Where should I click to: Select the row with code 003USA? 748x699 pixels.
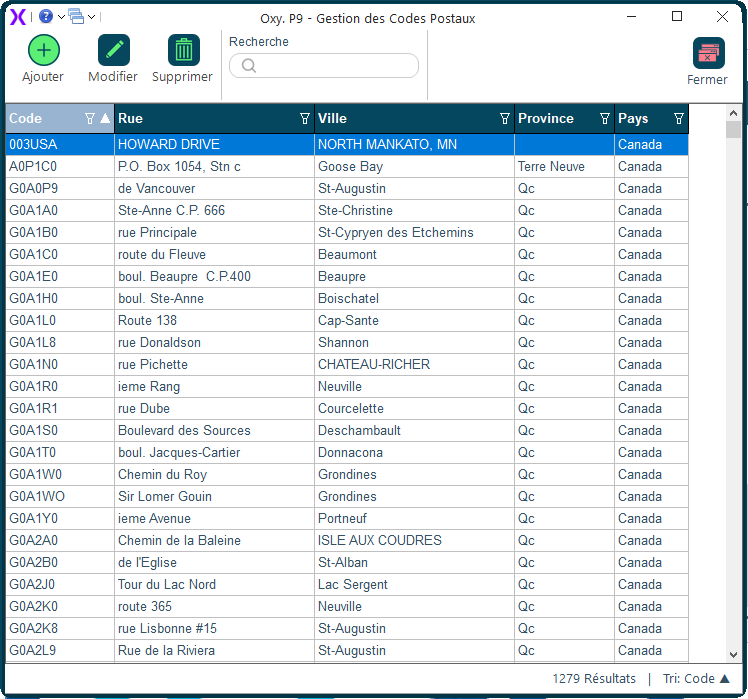point(347,145)
